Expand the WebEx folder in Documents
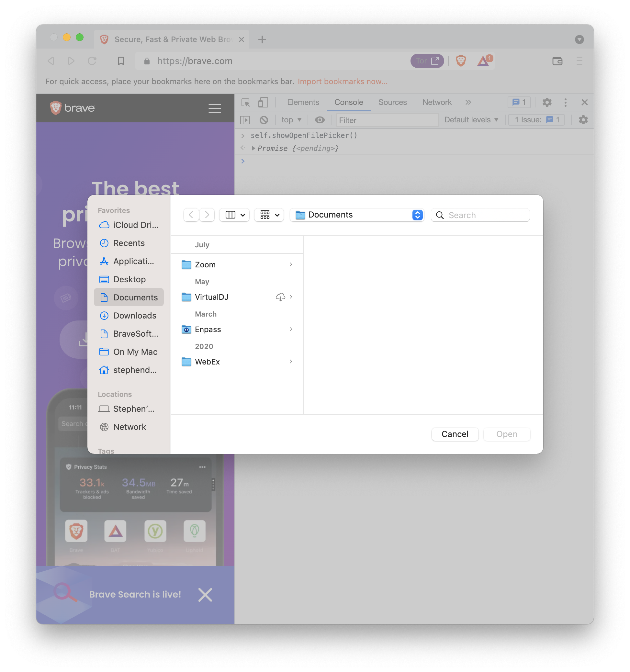 pyautogui.click(x=291, y=362)
